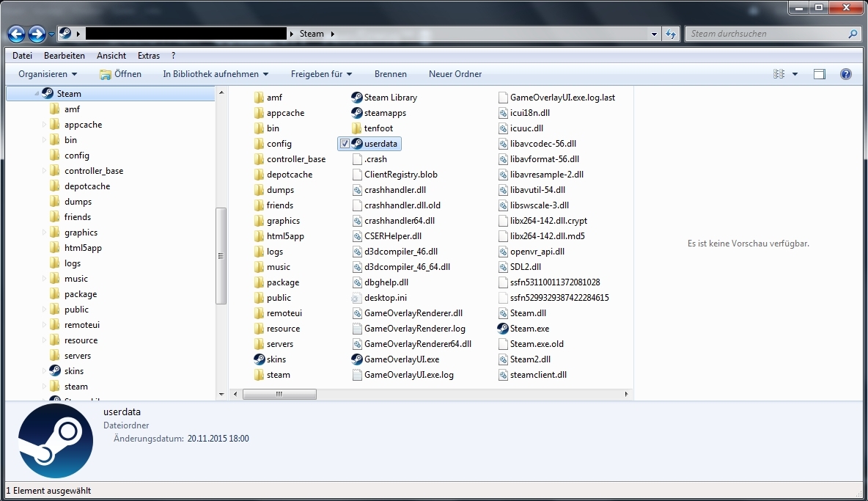868x501 pixels.
Task: Open the Help question mark icon
Action: click(x=846, y=74)
